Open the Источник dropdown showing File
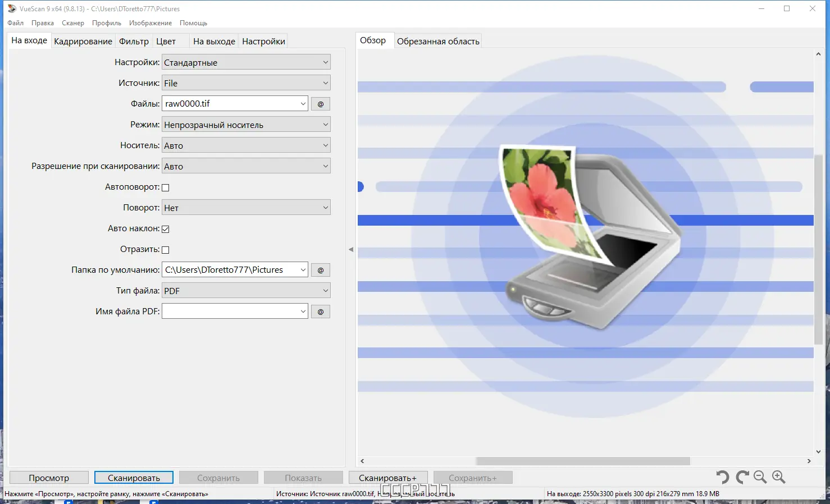Image resolution: width=830 pixels, height=504 pixels. click(x=246, y=83)
